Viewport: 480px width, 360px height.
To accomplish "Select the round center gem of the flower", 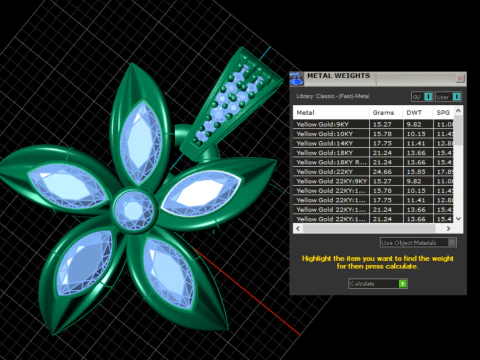I will coord(134,210).
